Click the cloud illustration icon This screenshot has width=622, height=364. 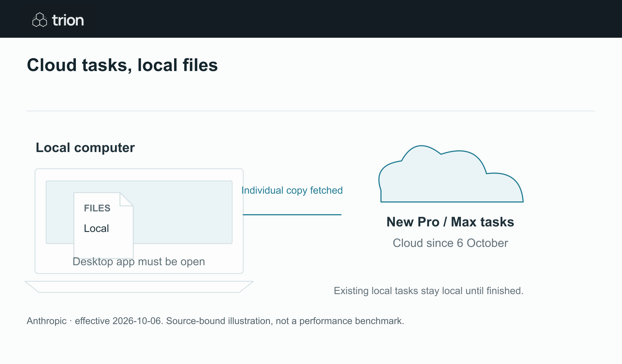pyautogui.click(x=451, y=174)
